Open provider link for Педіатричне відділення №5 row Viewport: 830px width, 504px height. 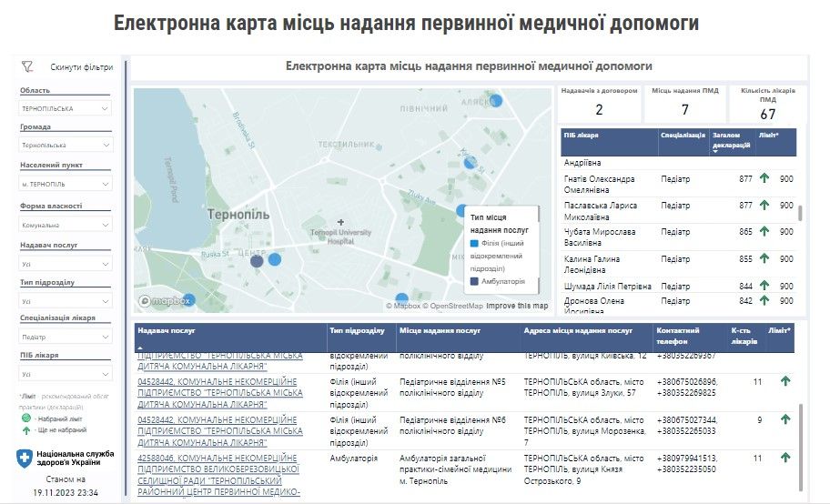[220, 393]
